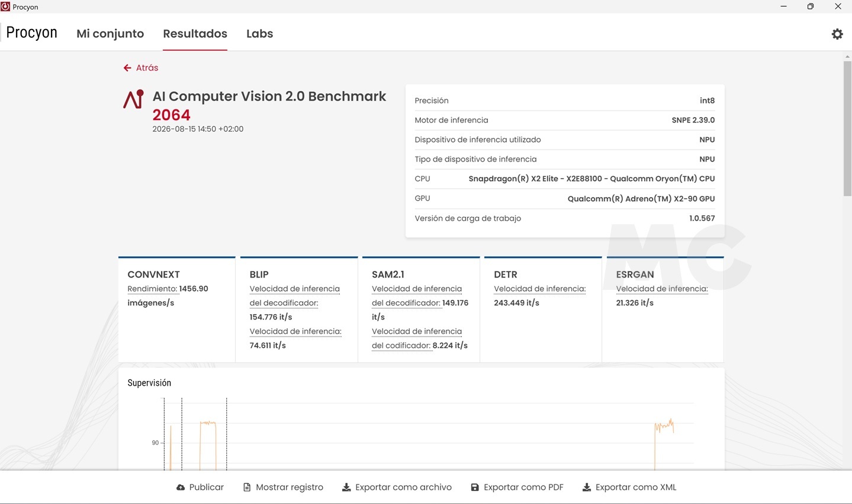Switch to the Mi conjunto tab

coord(110,34)
